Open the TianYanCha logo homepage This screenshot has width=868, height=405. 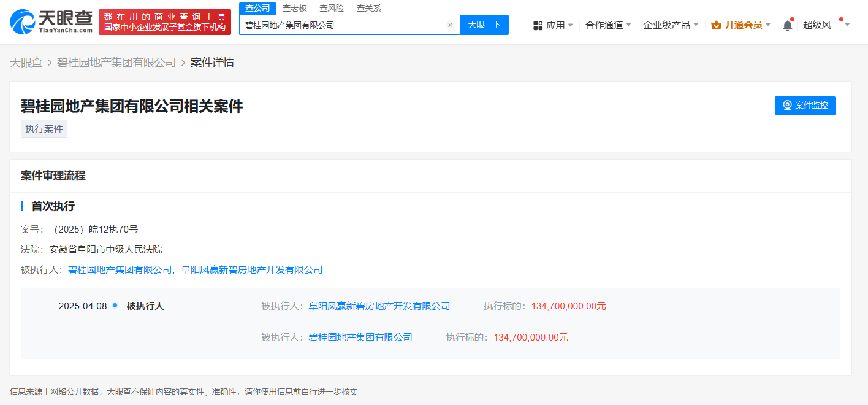point(52,21)
